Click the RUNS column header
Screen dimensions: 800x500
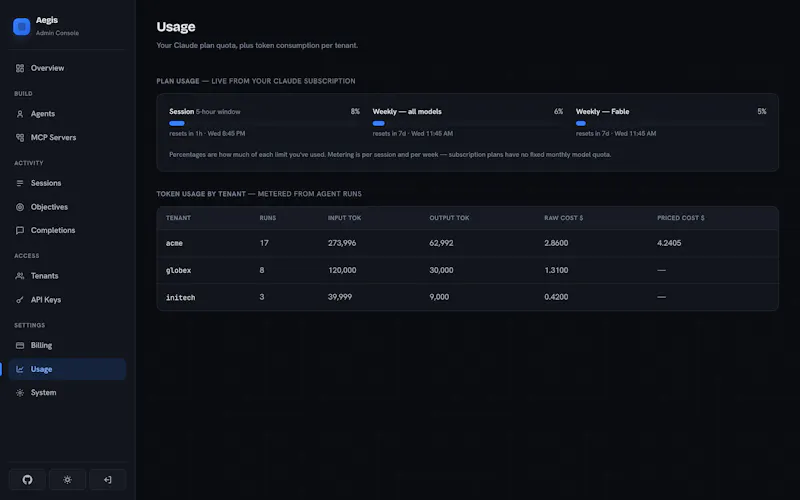pyautogui.click(x=268, y=218)
